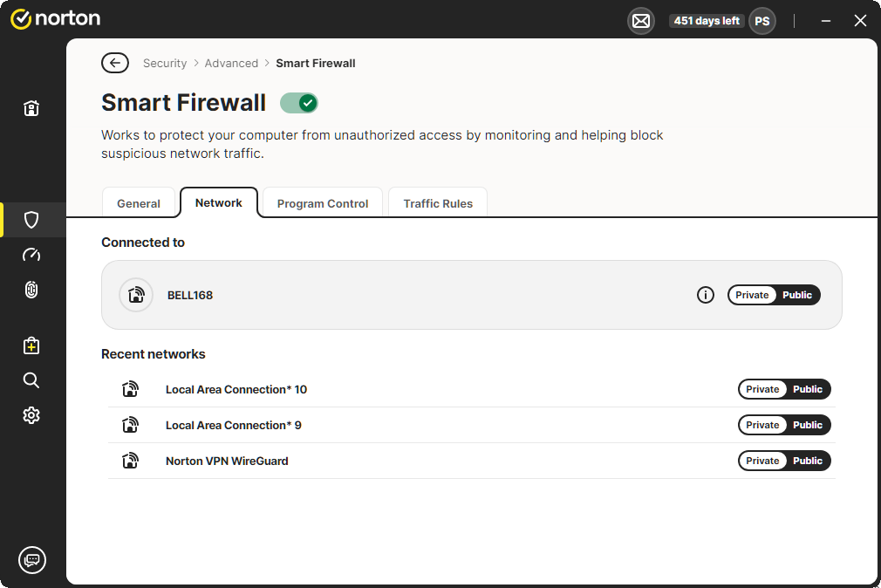Open the Settings gear sidebar icon
The width and height of the screenshot is (881, 588).
pyautogui.click(x=31, y=415)
